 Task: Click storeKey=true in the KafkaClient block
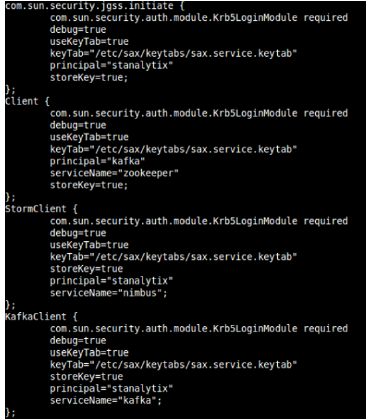coord(86,377)
